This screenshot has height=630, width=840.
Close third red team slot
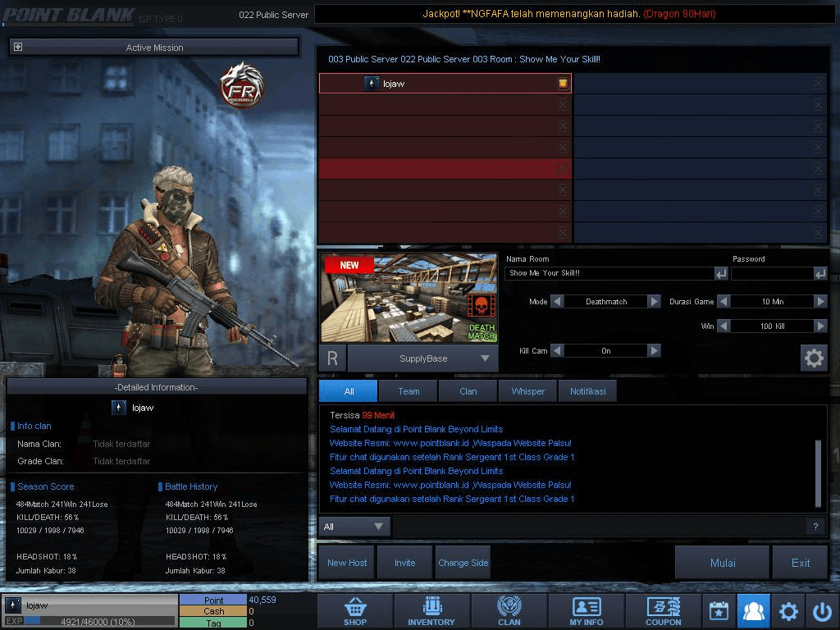tap(563, 126)
